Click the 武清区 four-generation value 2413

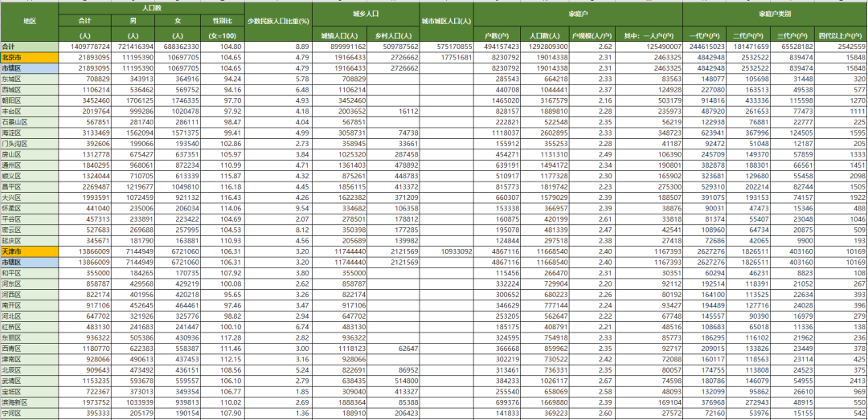click(x=840, y=381)
